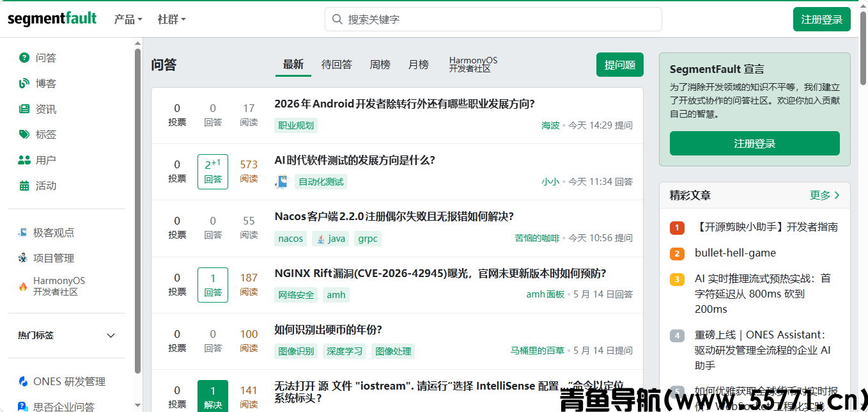Click the 图像识别 tag
The height and width of the screenshot is (412, 868).
click(296, 351)
